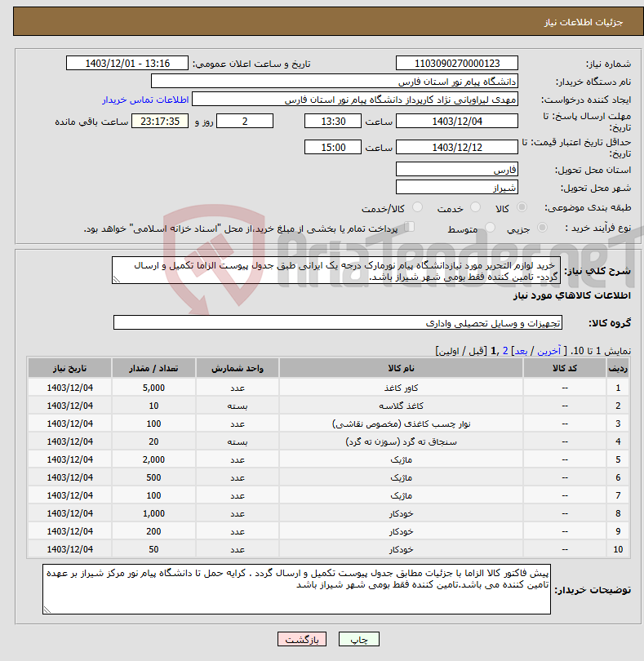Select خودکار in row 8
This screenshot has height=661, width=644.
(401, 513)
